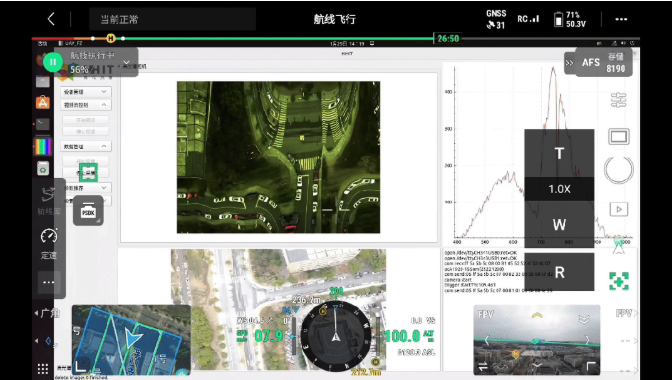Screen dimensions: 672x380
Task: Reset zoom using the R button
Action: [559, 272]
